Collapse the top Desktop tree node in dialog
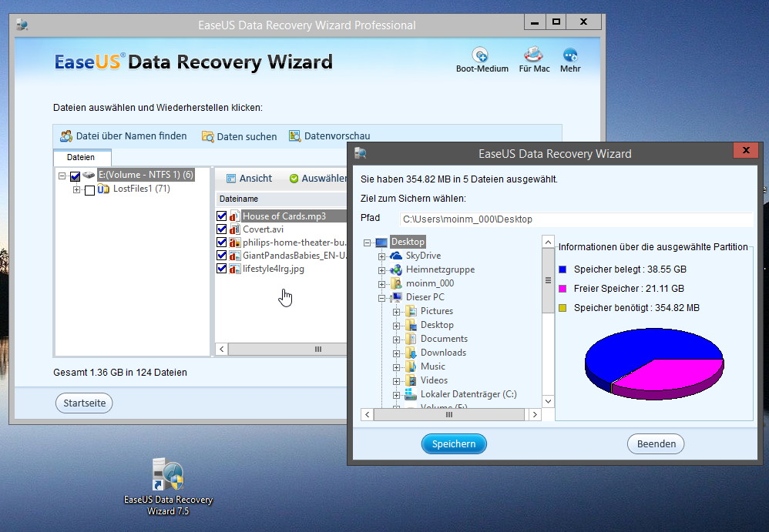 coord(367,243)
